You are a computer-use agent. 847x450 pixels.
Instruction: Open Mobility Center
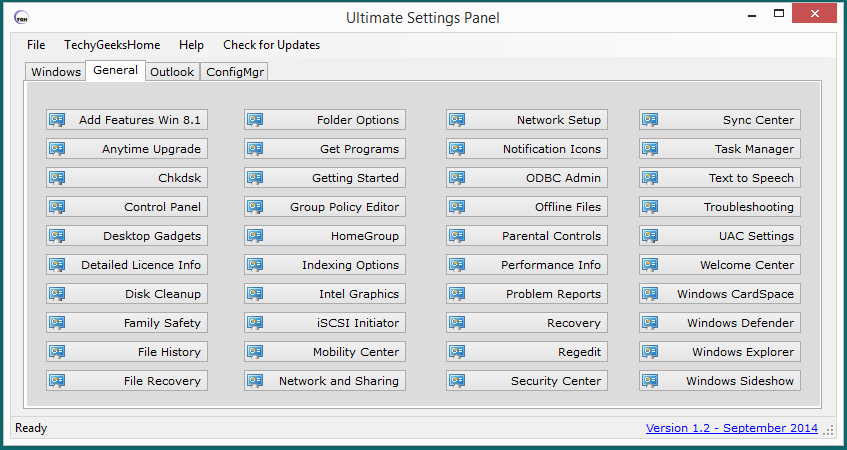coord(325,352)
